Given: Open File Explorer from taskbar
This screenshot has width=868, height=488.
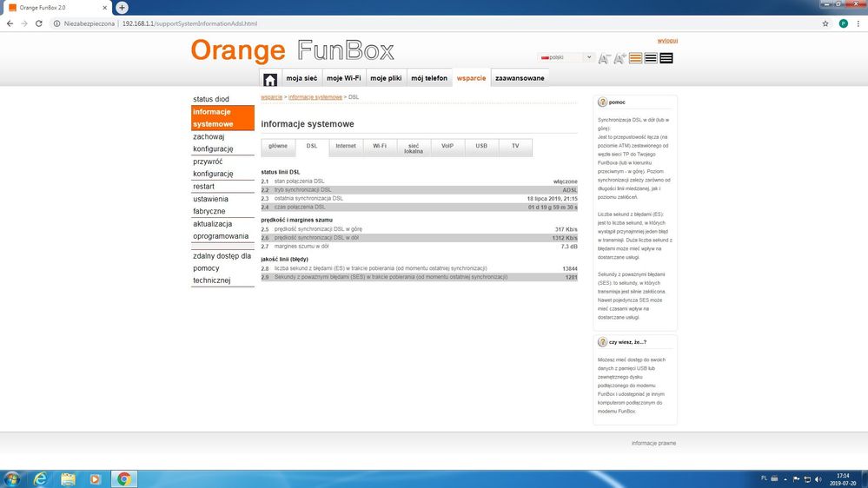Looking at the screenshot, I should [x=68, y=478].
